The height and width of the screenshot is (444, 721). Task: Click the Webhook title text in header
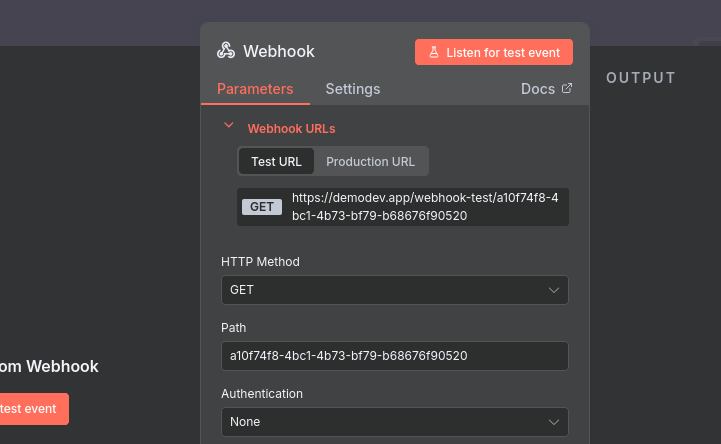(x=279, y=51)
